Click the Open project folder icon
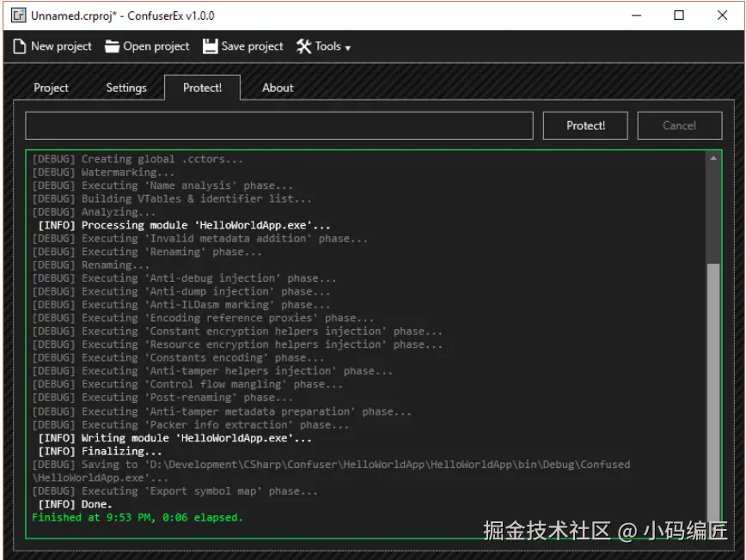 click(112, 46)
